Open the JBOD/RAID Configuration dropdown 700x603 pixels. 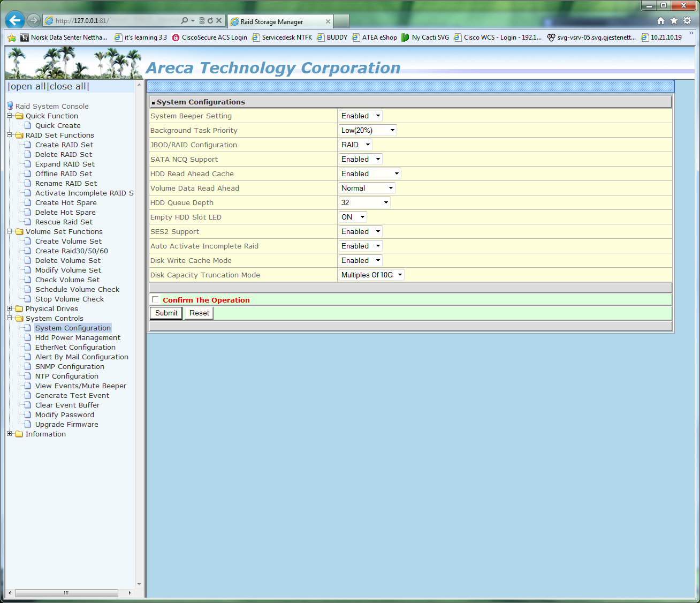click(x=355, y=145)
